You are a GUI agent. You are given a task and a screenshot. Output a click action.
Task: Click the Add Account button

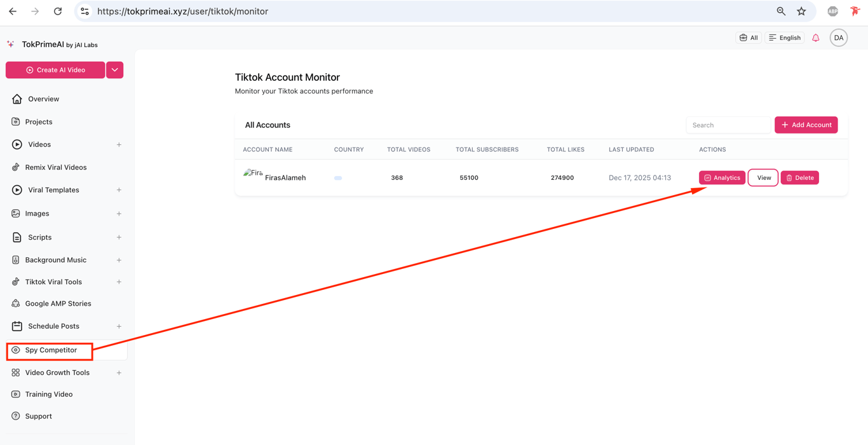pos(806,125)
